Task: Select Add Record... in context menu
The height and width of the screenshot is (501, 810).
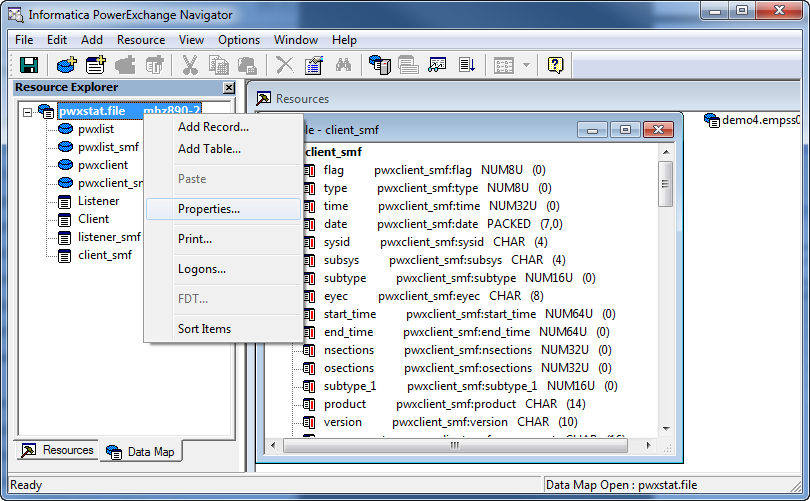Action: click(213, 127)
